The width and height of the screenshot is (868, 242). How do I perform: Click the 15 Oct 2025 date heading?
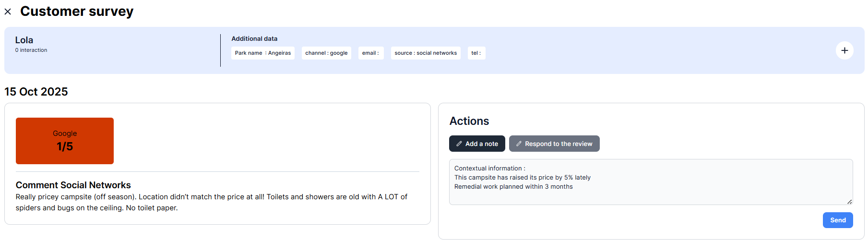point(36,92)
